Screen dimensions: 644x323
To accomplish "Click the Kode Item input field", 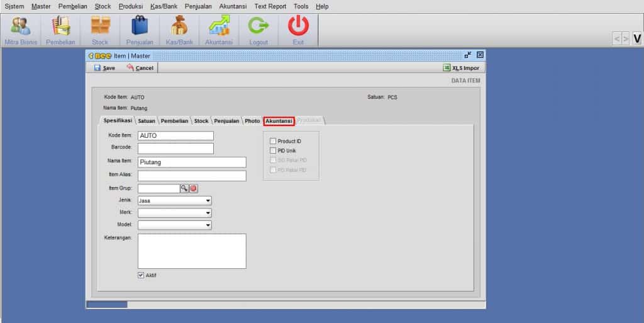I will (176, 135).
